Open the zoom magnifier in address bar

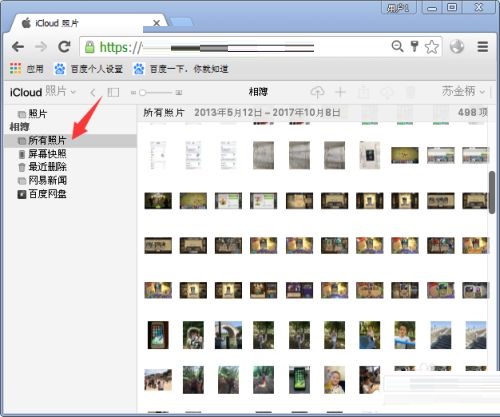(x=397, y=46)
